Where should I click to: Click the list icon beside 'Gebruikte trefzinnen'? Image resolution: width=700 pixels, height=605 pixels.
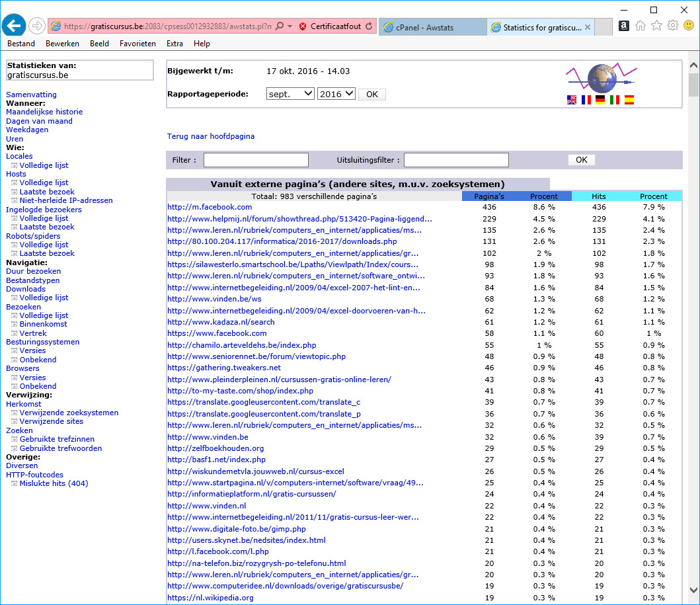pyautogui.click(x=15, y=439)
